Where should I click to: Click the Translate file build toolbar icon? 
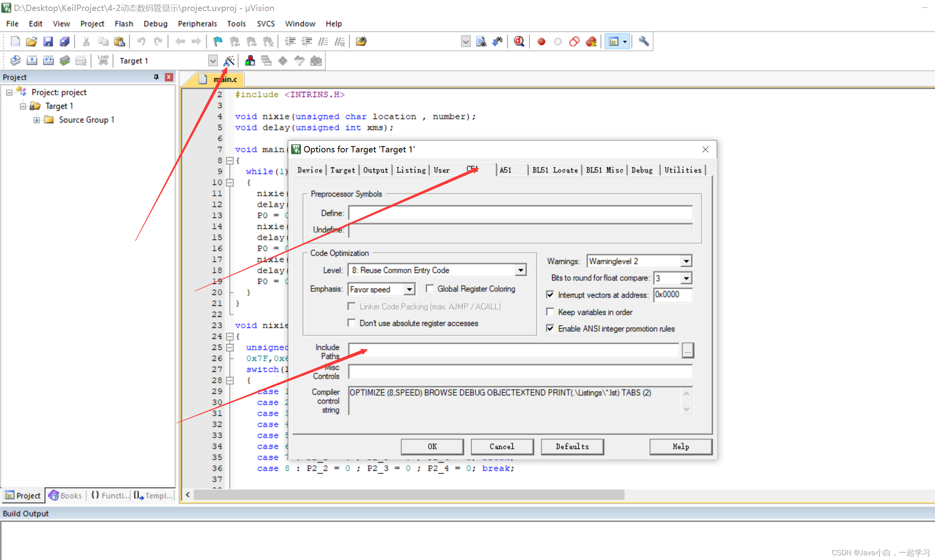[15, 60]
